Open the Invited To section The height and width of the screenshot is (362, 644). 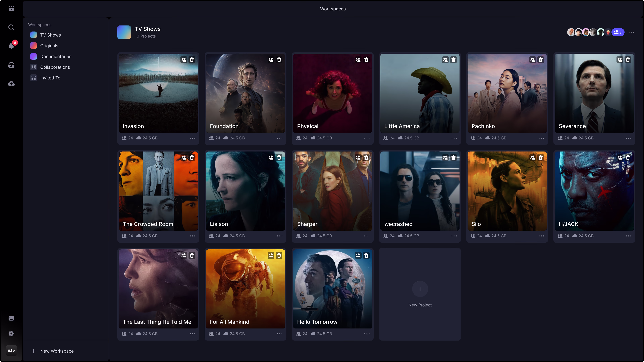pyautogui.click(x=50, y=78)
